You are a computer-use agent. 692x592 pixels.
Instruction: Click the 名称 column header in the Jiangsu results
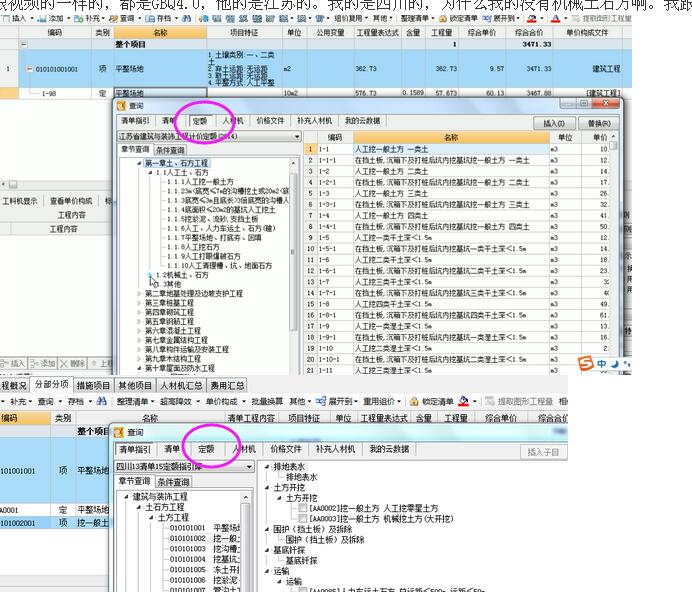tap(451, 137)
